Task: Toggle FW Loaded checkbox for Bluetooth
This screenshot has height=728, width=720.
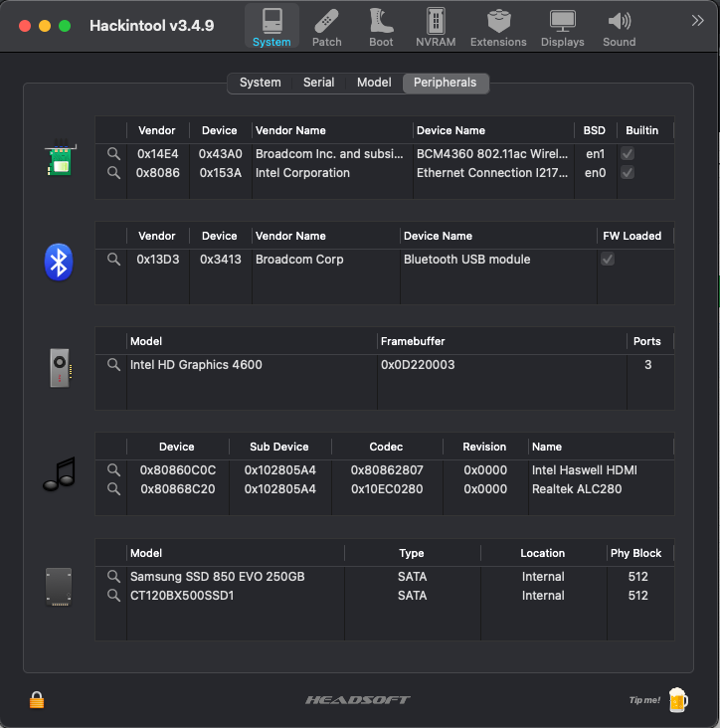Action: coord(608,259)
